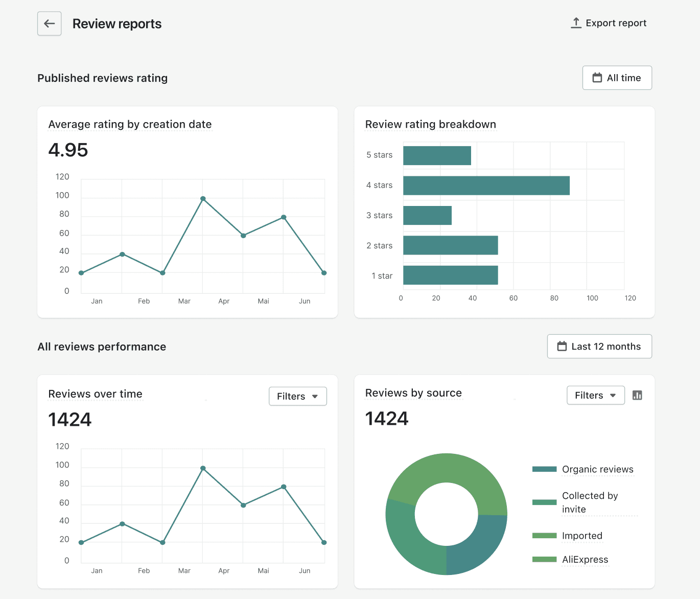700x599 pixels.
Task: Click calendar icon in All time button
Action: coord(597,78)
